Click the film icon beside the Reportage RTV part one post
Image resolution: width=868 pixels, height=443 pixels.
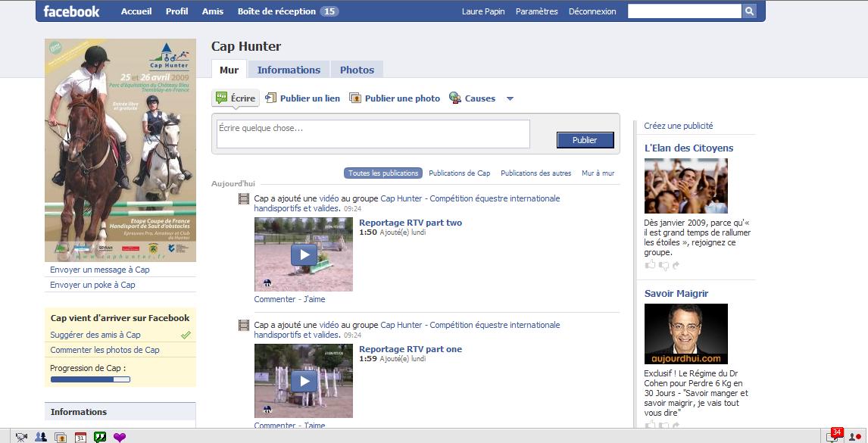point(244,325)
